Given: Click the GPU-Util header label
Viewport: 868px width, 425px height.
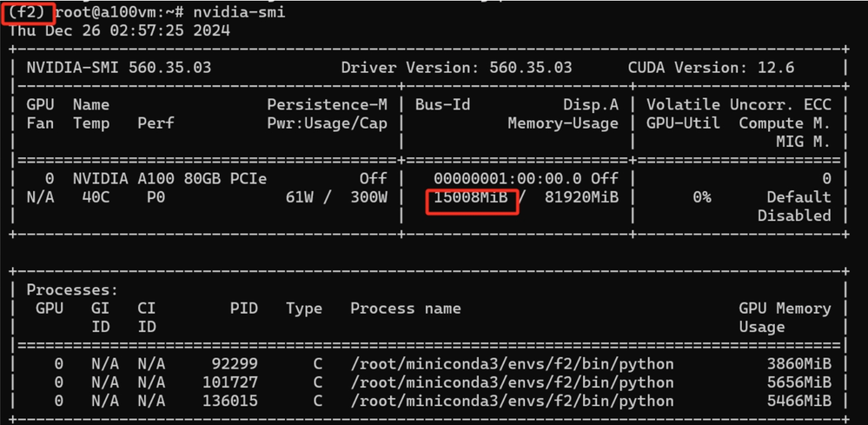Looking at the screenshot, I should (x=684, y=123).
